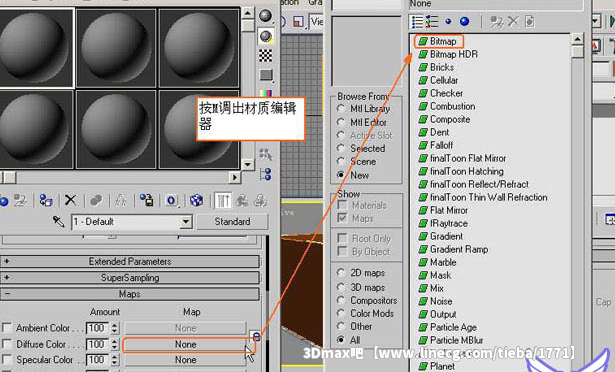
Task: Choose the Compositors filter radio
Action: (341, 300)
